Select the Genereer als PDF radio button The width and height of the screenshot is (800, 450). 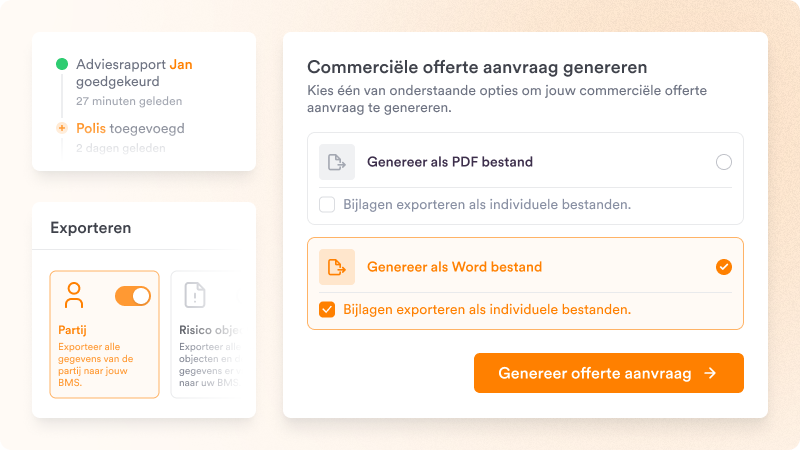[x=723, y=162]
